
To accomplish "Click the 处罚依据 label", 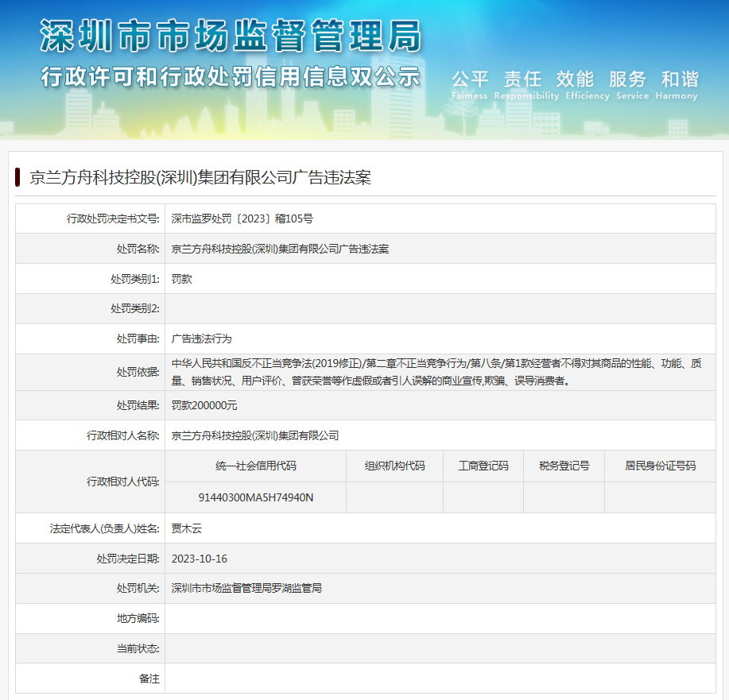I will 138,372.
